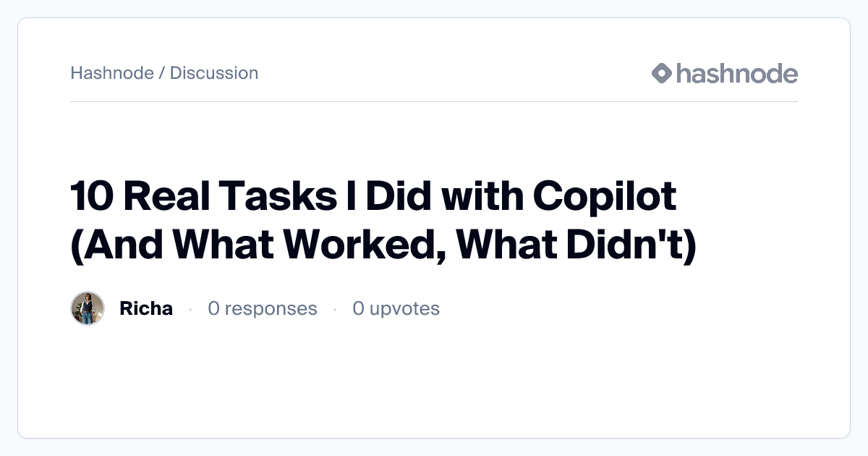View the 0 responses count

pyautogui.click(x=262, y=308)
